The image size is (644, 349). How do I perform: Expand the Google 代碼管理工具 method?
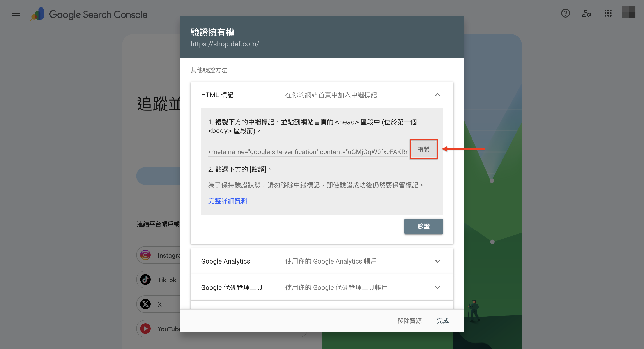(x=437, y=287)
